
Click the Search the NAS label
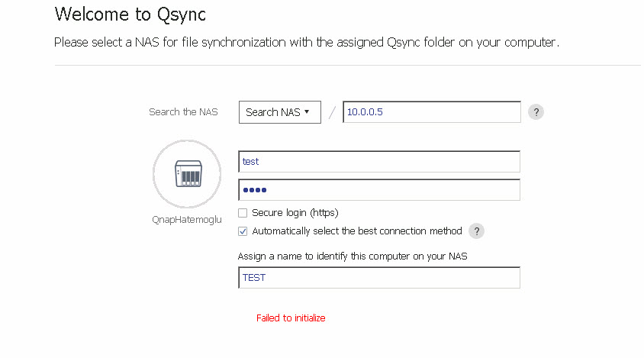183,111
